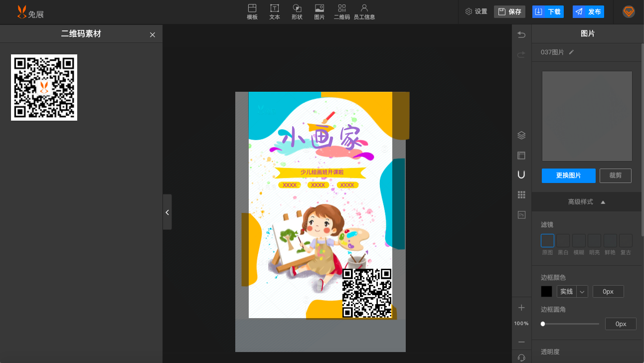
Task: Open the 员工信息 employee info tool
Action: (x=364, y=12)
